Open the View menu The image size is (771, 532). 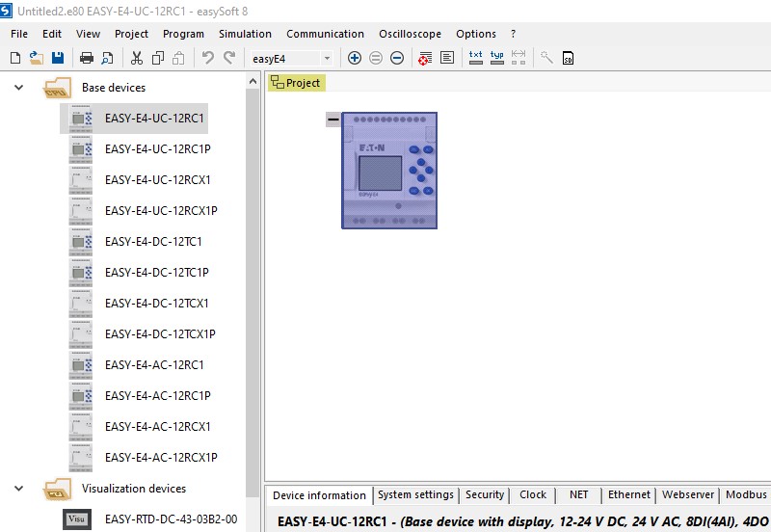tap(88, 34)
